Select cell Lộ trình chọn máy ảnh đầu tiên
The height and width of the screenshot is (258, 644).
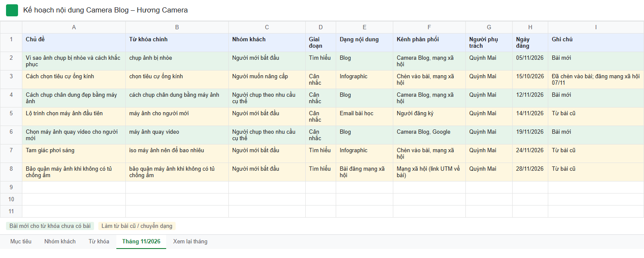74,117
